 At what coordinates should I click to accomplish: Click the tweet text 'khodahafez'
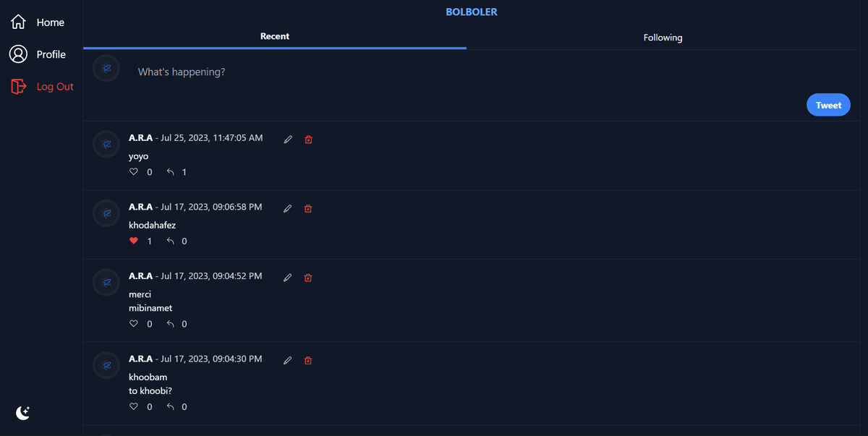(152, 225)
